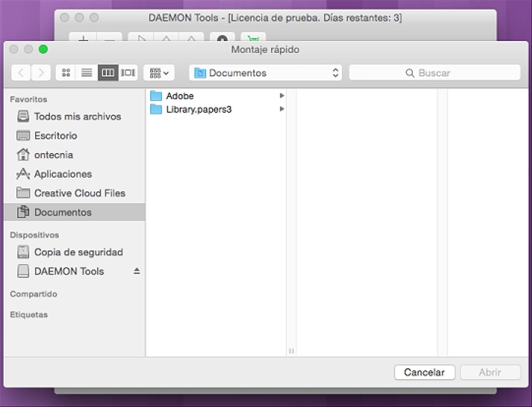
Task: Select the Library.papers3 folder
Action: [216, 109]
